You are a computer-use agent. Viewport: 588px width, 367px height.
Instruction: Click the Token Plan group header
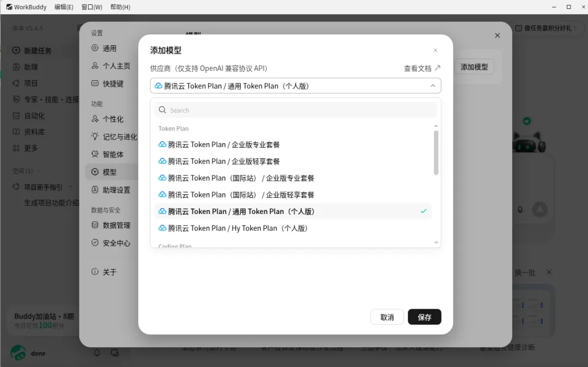coord(173,129)
